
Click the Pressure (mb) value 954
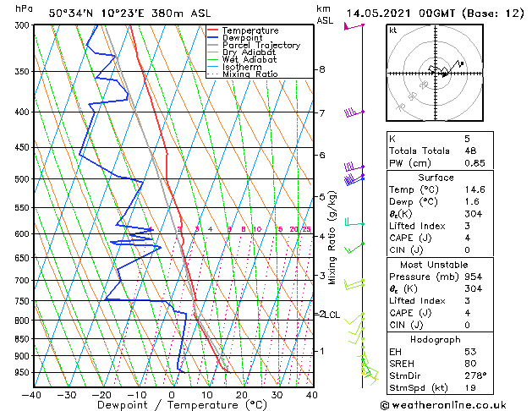[473, 277]
